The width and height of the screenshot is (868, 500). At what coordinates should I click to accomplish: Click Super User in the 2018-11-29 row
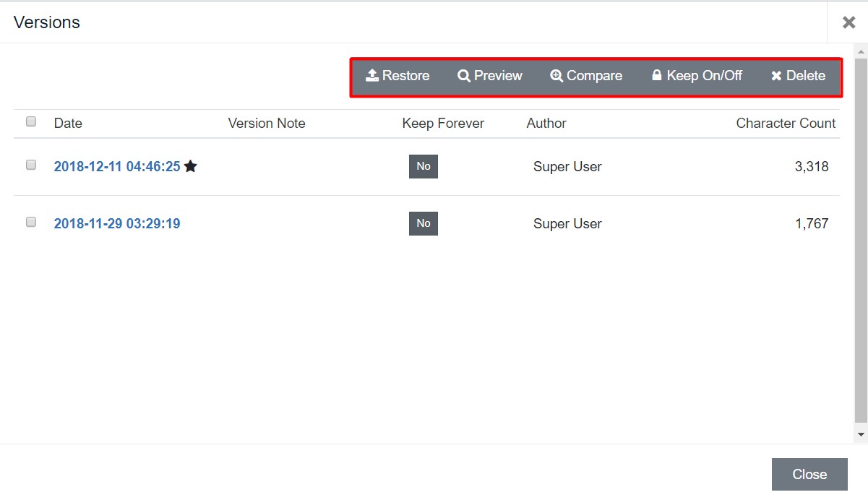[x=567, y=223]
